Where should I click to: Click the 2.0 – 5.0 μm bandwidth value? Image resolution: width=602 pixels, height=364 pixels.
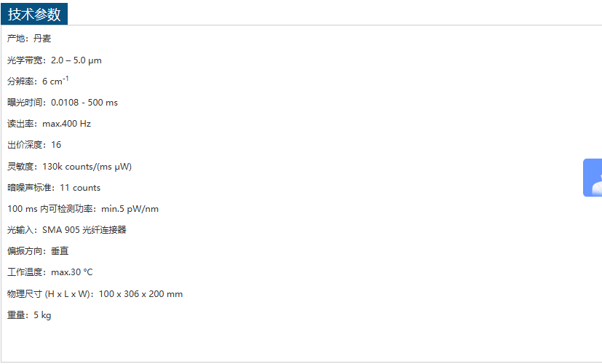(76, 60)
